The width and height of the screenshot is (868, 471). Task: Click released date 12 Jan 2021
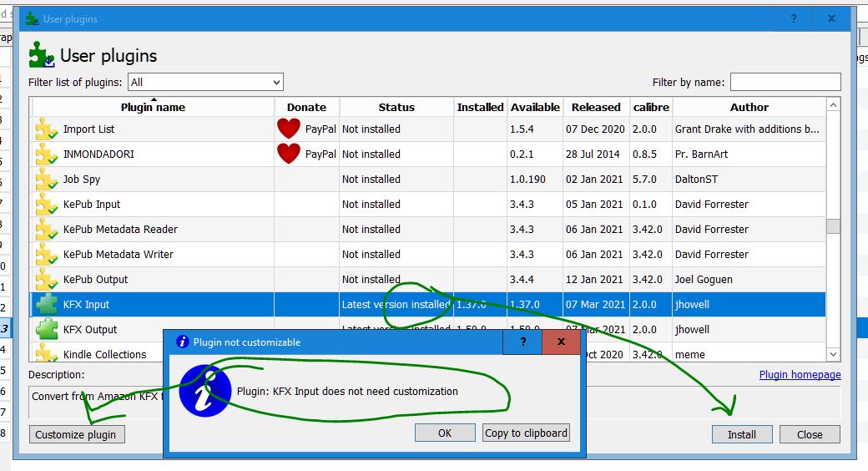click(x=594, y=279)
